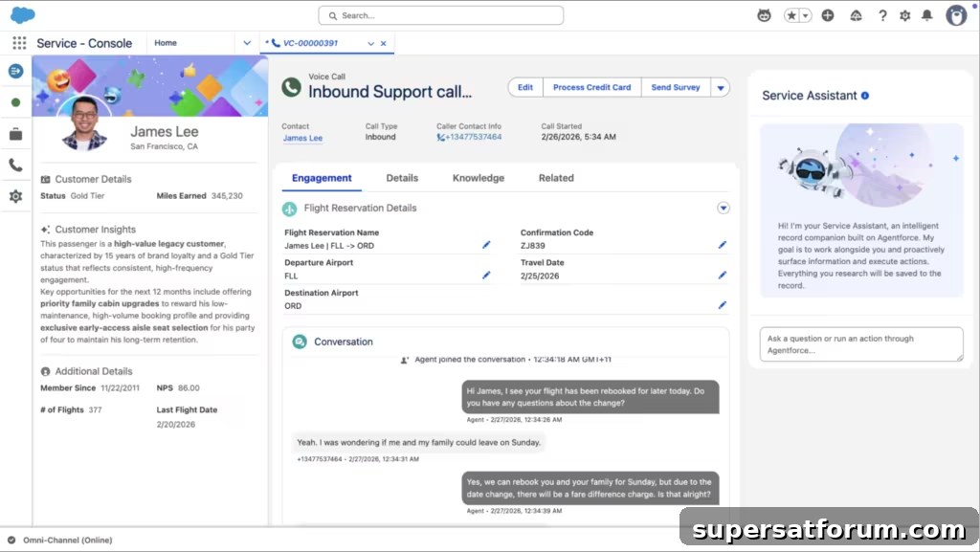Click the Gold Tier status value
This screenshot has height=552, width=980.
coord(87,195)
